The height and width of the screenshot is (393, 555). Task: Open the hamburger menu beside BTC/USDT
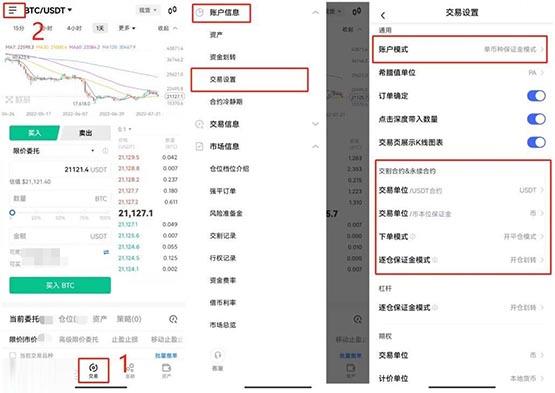point(13,10)
